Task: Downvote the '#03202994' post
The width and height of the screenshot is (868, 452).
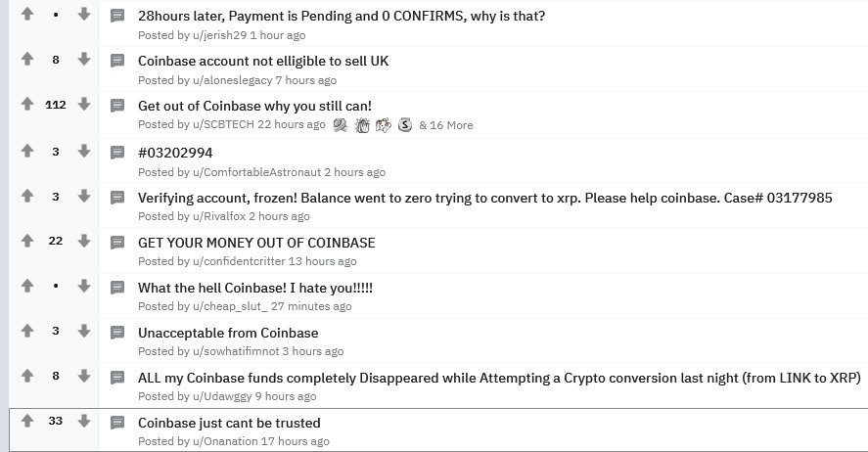Action: [84, 151]
